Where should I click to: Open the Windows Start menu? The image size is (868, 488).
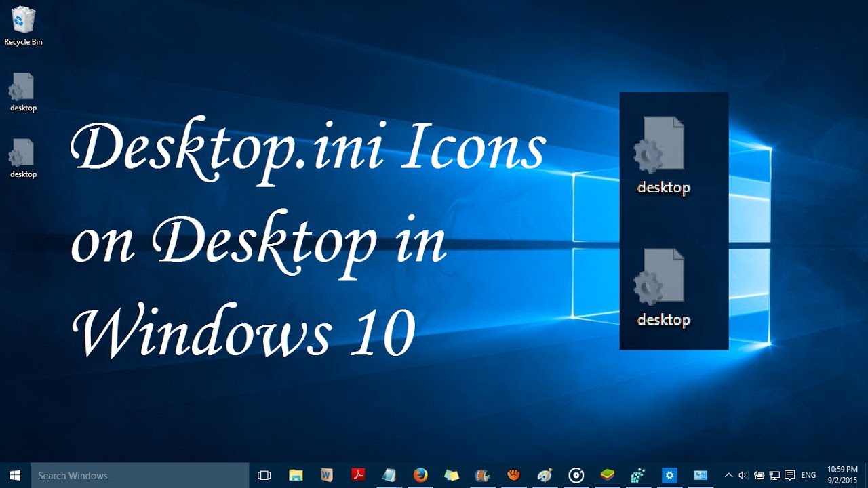(15, 475)
